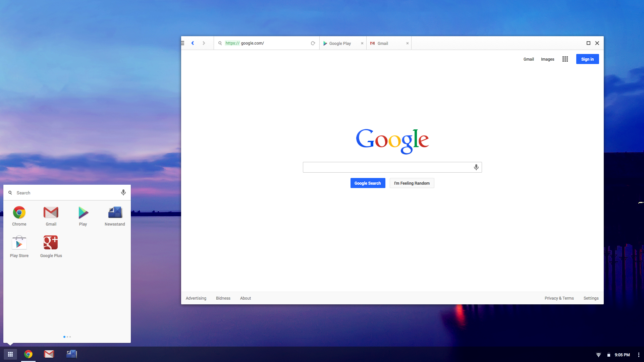Image resolution: width=644 pixels, height=362 pixels.
Task: Click the tray notification square icon
Action: click(609, 355)
